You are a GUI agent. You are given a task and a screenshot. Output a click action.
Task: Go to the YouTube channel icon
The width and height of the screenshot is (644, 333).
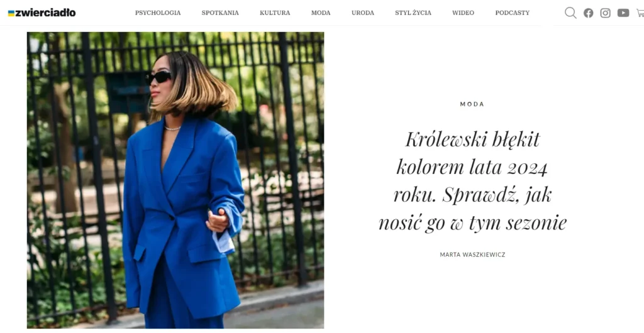tap(623, 13)
